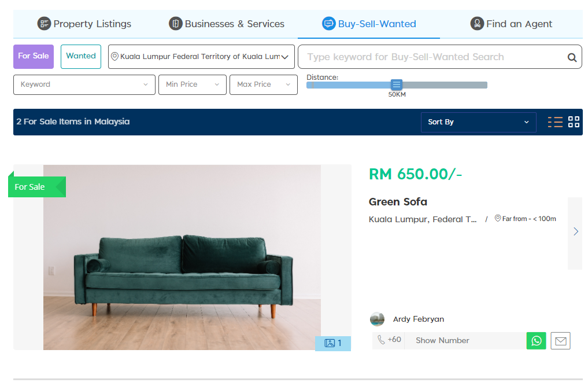Open the Sort By dropdown
Image resolution: width=588 pixels, height=390 pixels.
point(479,122)
